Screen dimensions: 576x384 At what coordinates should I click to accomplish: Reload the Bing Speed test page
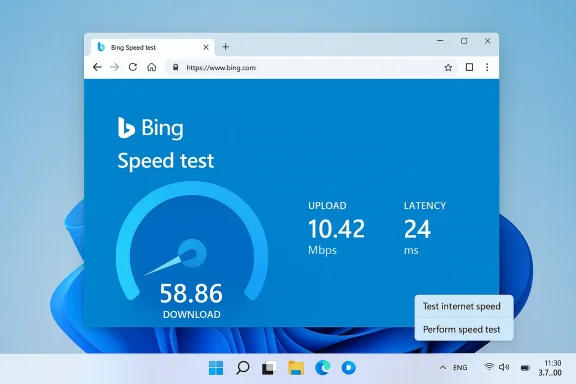[133, 67]
